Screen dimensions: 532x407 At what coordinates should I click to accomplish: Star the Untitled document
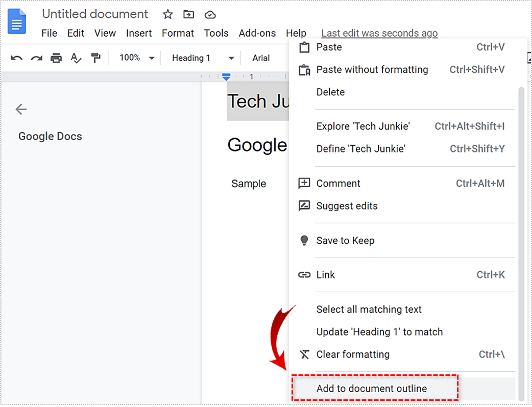pyautogui.click(x=167, y=14)
